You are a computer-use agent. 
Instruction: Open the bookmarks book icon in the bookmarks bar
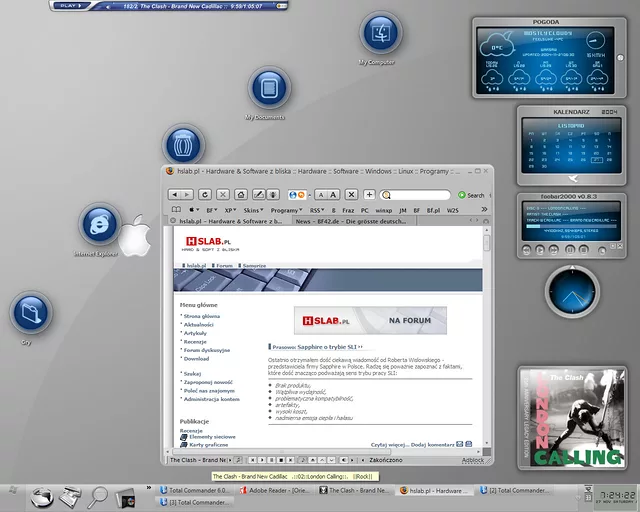pyautogui.click(x=176, y=209)
